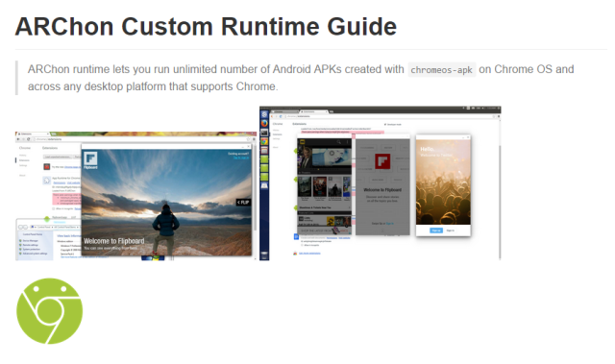The image size is (615, 364).
Task: Open Device Manager in the Control Panel sidebar
Action: [x=30, y=240]
